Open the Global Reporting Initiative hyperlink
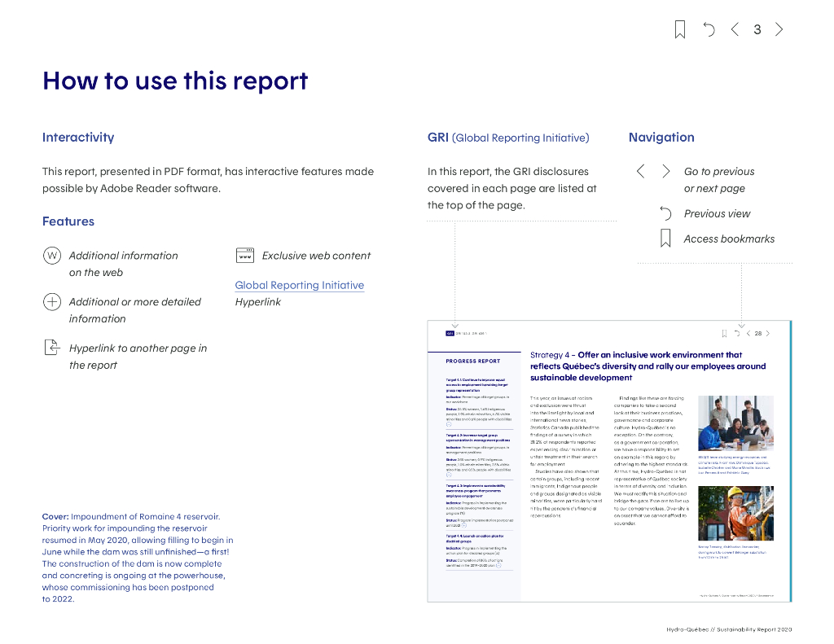834x644 pixels. 299,285
